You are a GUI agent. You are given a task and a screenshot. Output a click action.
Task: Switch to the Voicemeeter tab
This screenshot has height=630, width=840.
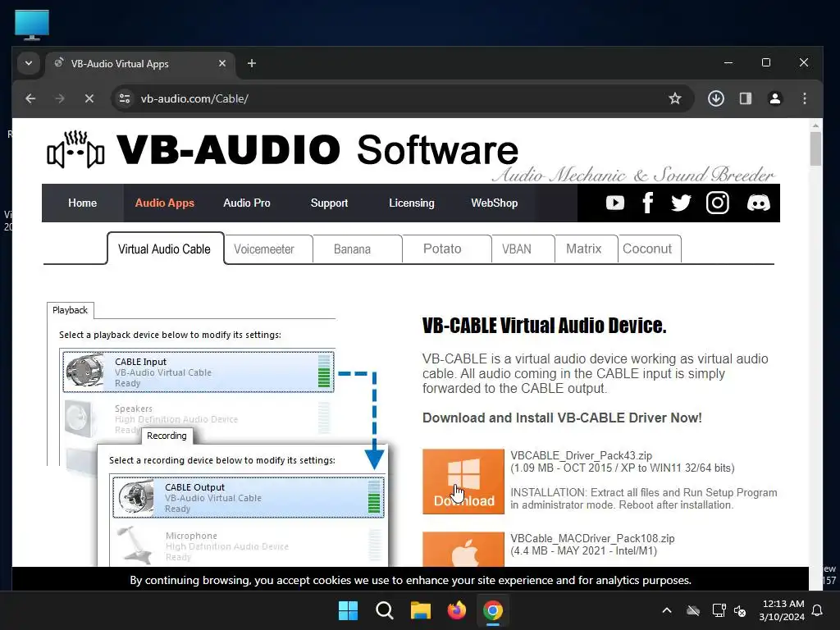[268, 249]
